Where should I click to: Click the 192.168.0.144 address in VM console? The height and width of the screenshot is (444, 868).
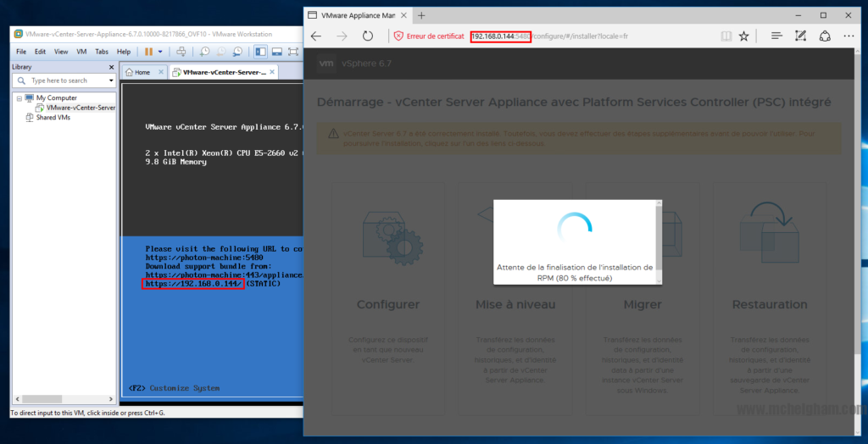192,284
